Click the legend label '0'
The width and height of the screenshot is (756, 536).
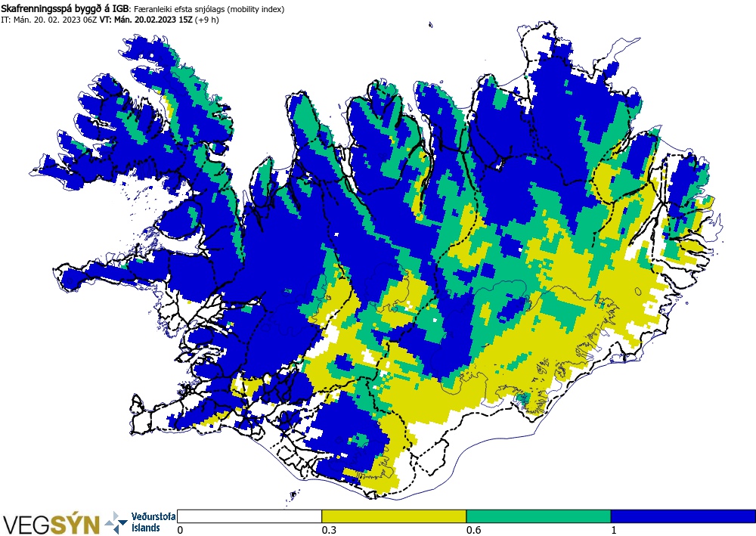(181, 530)
